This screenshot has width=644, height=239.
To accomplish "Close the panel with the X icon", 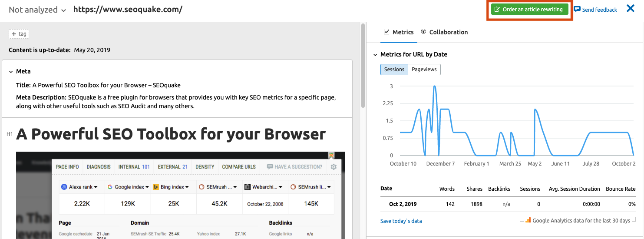I will tap(631, 8).
